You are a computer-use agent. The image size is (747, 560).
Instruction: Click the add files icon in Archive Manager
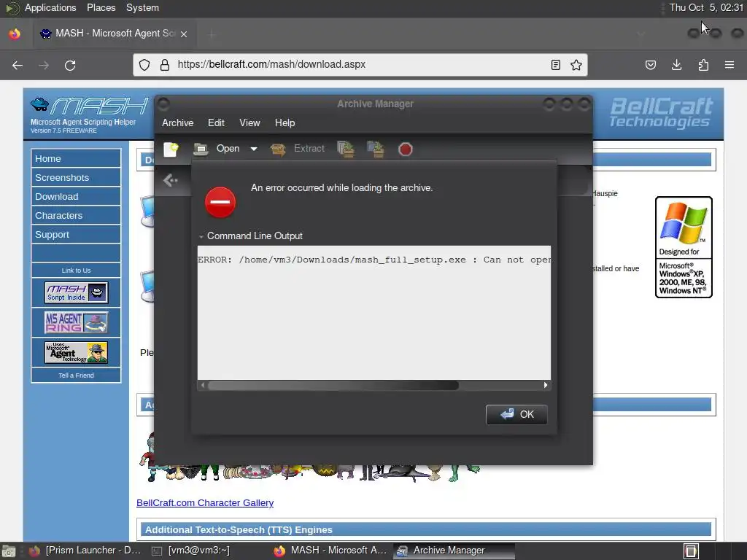point(346,149)
